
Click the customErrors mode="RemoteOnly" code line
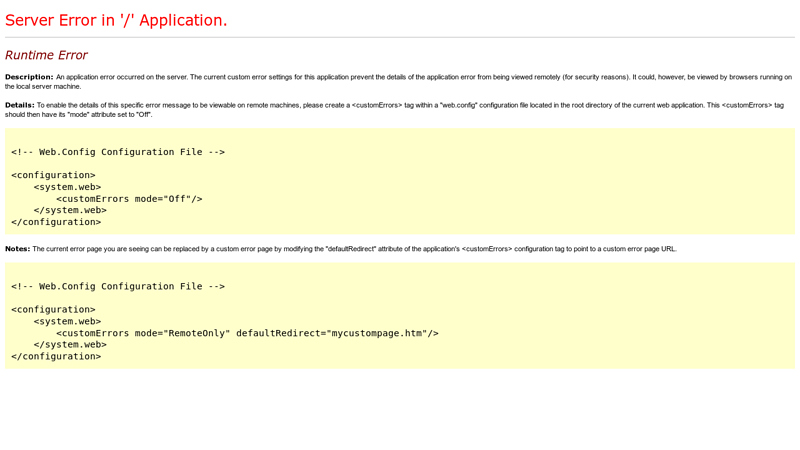coord(247,333)
